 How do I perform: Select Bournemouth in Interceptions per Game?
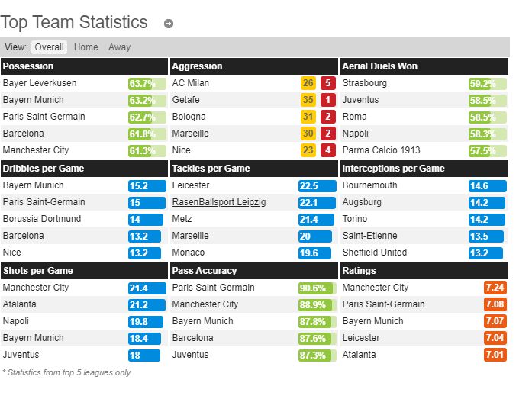point(368,185)
